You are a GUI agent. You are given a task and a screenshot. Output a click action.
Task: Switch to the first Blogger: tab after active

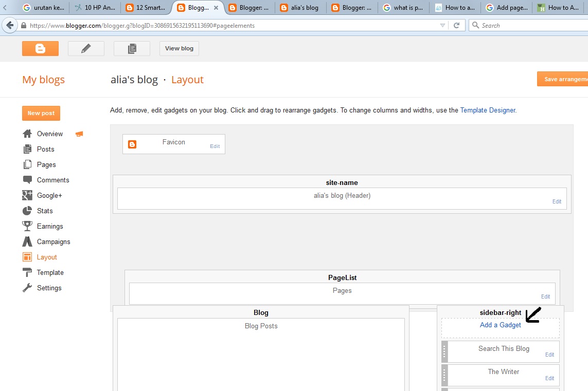249,8
